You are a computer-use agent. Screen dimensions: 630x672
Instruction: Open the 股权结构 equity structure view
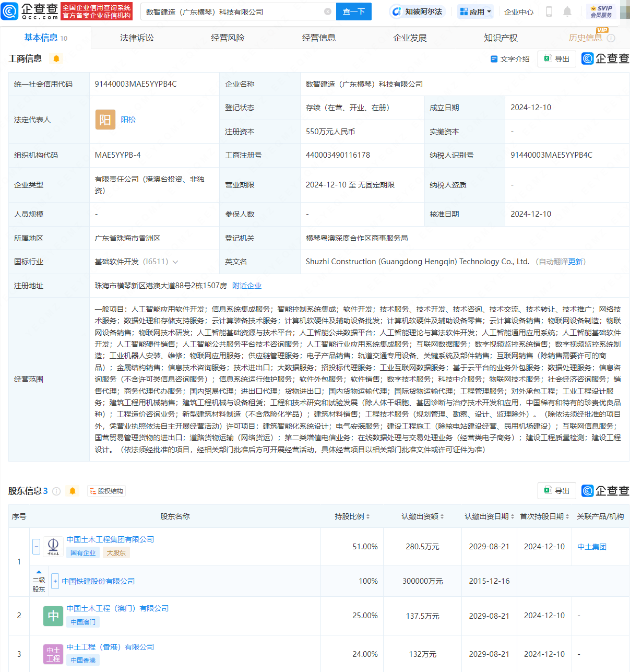click(106, 491)
